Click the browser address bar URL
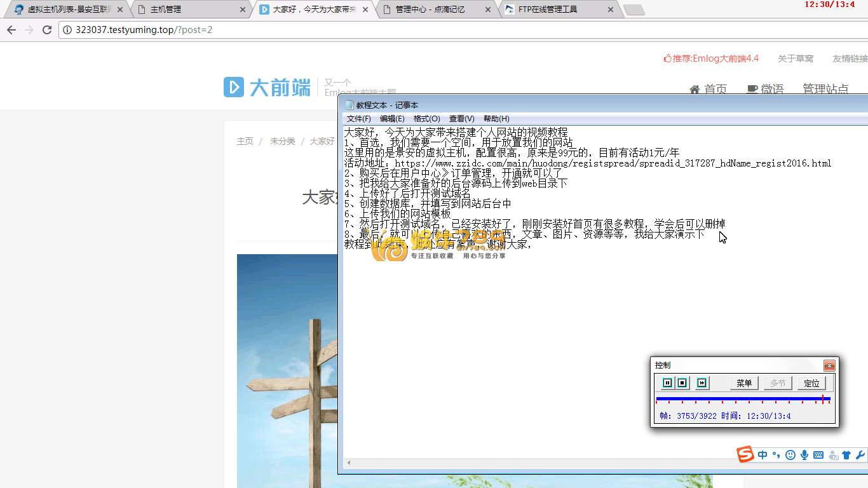Viewport: 868px width, 488px height. tap(144, 30)
